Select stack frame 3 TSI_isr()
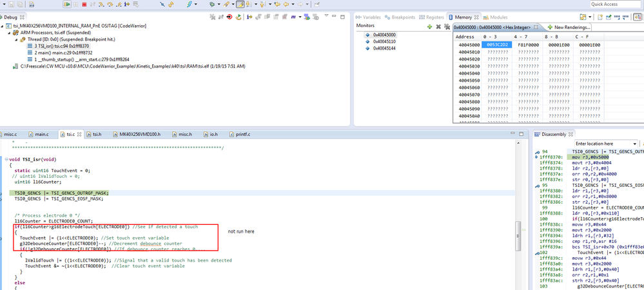 pyautogui.click(x=58, y=46)
